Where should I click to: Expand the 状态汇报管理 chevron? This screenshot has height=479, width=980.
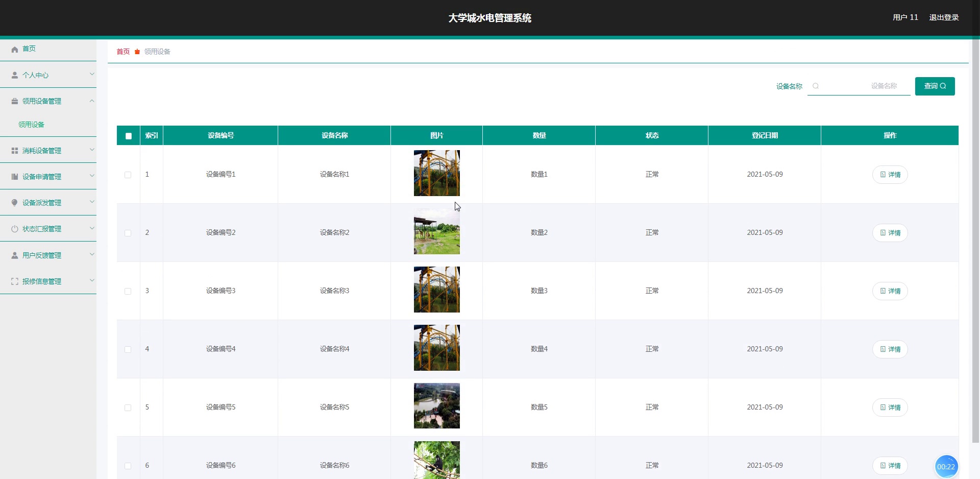tap(92, 228)
